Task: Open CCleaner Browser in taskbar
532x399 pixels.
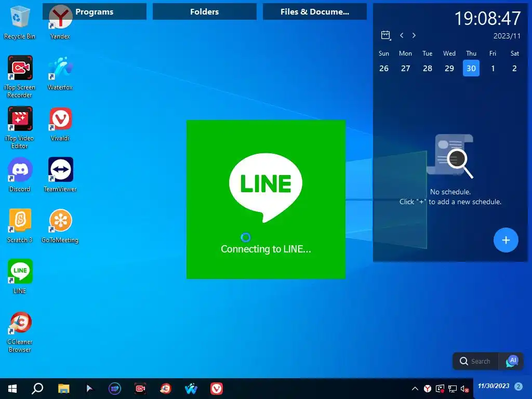Action: [x=166, y=389]
